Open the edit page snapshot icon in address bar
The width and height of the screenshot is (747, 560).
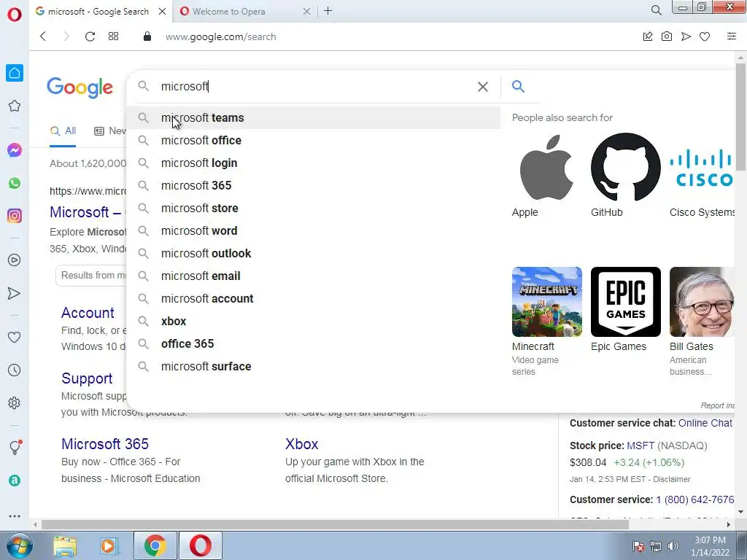[x=648, y=36]
